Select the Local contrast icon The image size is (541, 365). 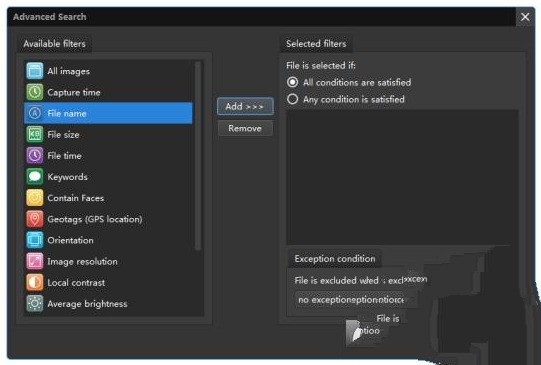[35, 282]
